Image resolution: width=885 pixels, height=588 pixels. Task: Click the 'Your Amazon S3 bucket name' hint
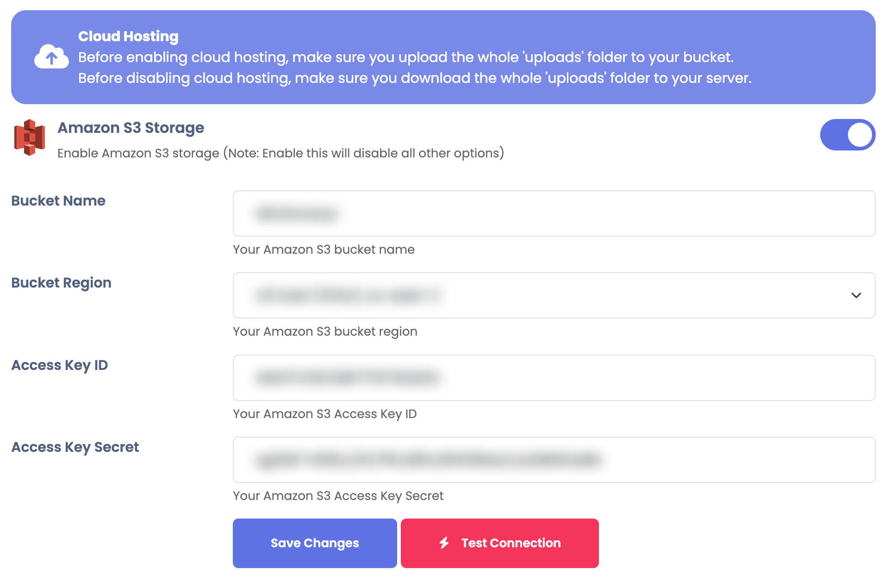[324, 250]
